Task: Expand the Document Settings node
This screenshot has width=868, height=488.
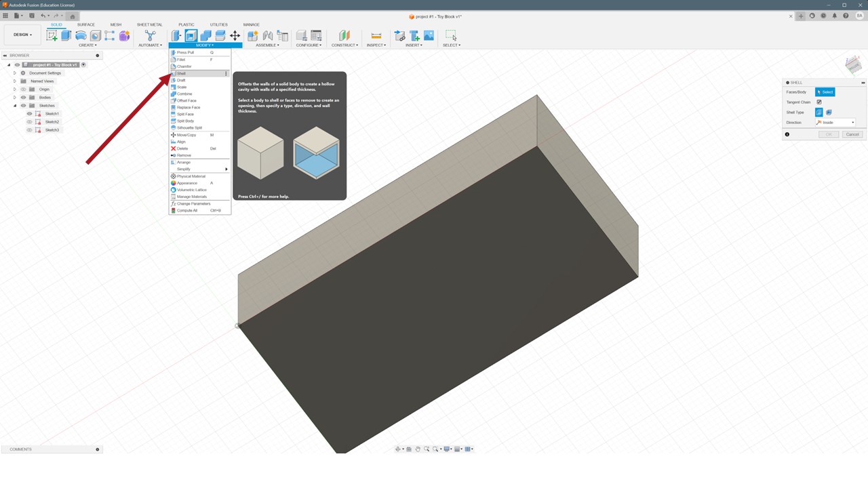Action: (x=15, y=73)
